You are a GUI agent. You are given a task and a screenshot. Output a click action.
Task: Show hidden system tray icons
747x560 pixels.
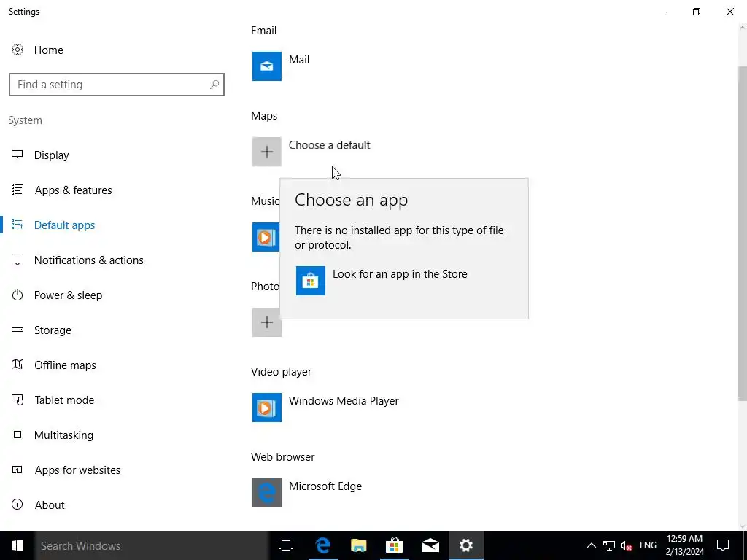(x=591, y=545)
